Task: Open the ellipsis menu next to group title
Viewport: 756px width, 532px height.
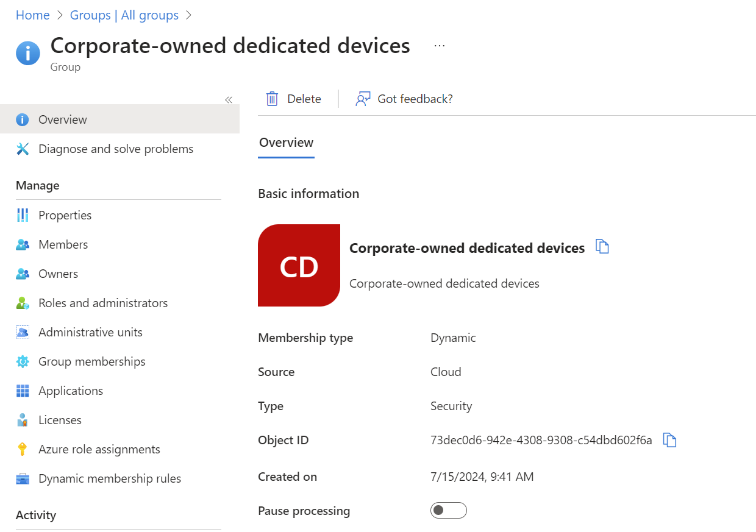Action: (439, 44)
